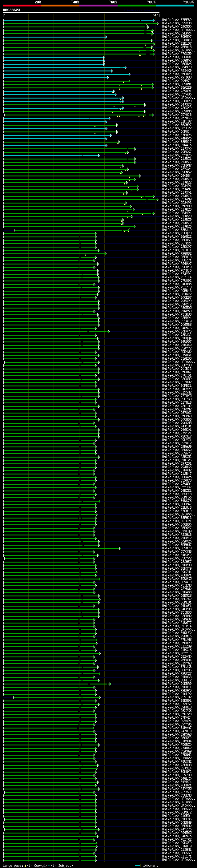This screenshot has height=868, width=197.
Task: Select the UniRef100_Q2QXY9 label
Action: pos(177,108)
